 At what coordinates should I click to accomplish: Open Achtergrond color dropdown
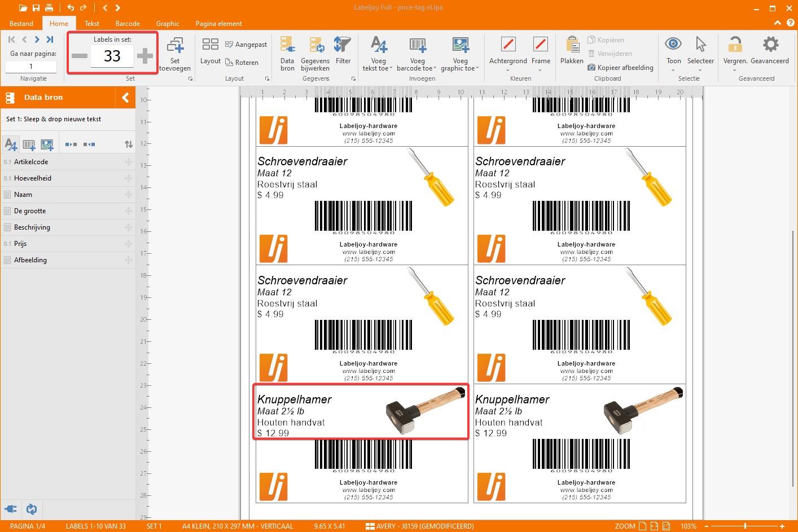coord(508,54)
